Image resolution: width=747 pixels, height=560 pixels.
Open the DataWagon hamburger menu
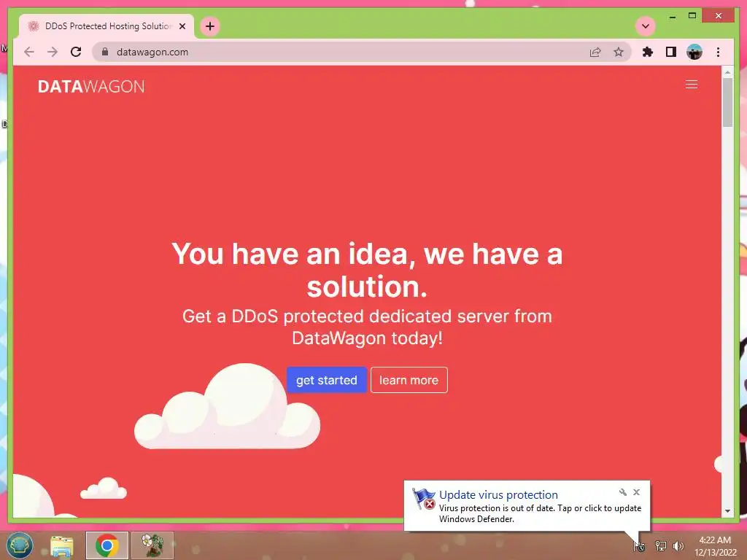point(692,85)
